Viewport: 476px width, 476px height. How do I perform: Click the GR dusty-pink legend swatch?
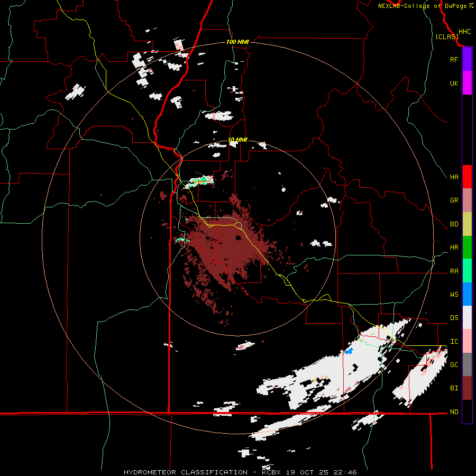[x=467, y=200]
